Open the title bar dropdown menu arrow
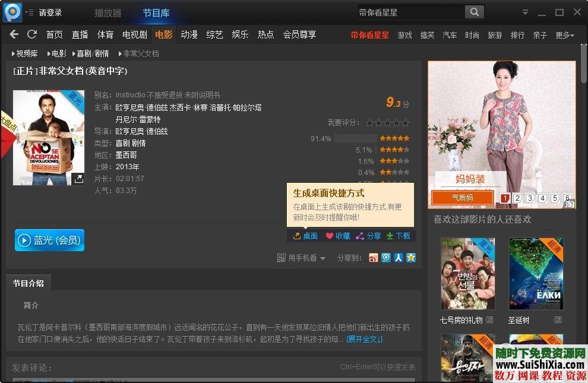Viewport: 588px width, 383px height. [525, 12]
